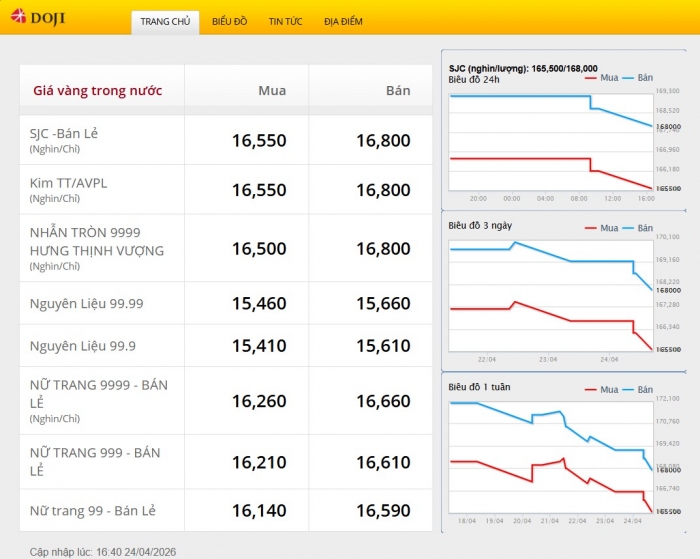Open the BIỂU ĐỒ tab

pyautogui.click(x=229, y=22)
